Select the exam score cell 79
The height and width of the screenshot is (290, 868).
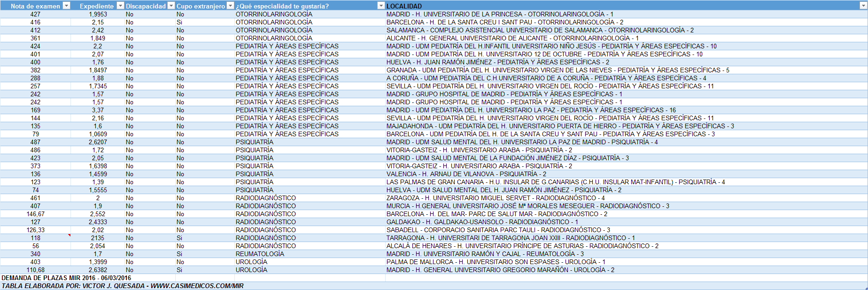click(x=35, y=134)
